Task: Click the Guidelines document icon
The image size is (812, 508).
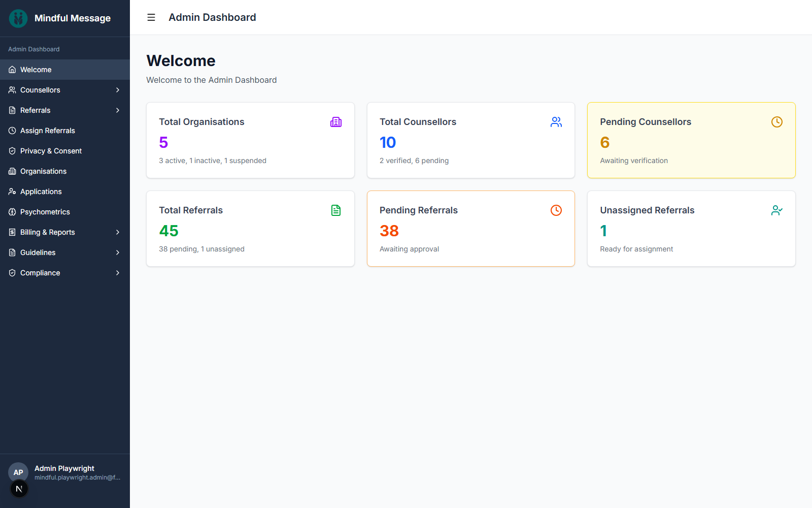Action: (12, 252)
